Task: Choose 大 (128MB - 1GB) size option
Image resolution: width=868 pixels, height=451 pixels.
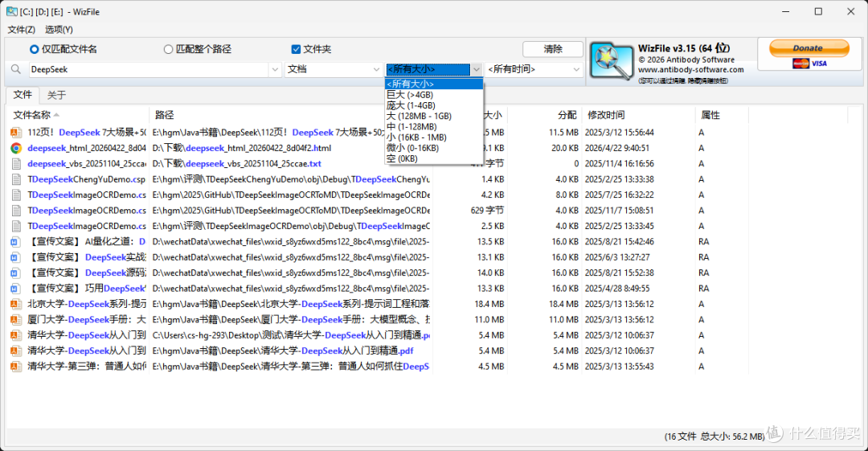Action: (434, 116)
